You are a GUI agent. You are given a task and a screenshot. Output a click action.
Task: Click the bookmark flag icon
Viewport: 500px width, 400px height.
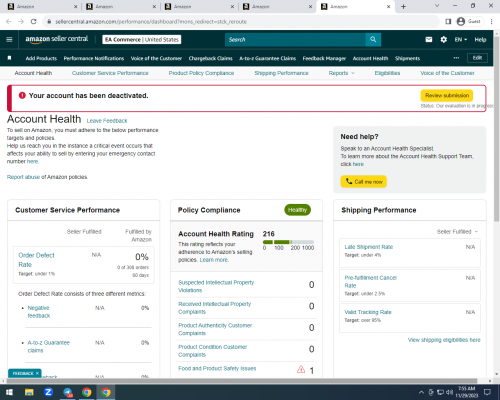(9, 58)
